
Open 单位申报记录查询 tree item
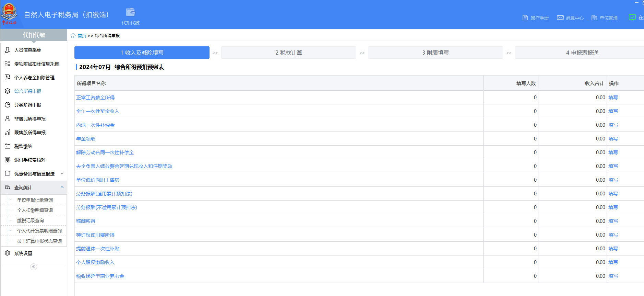pos(35,200)
